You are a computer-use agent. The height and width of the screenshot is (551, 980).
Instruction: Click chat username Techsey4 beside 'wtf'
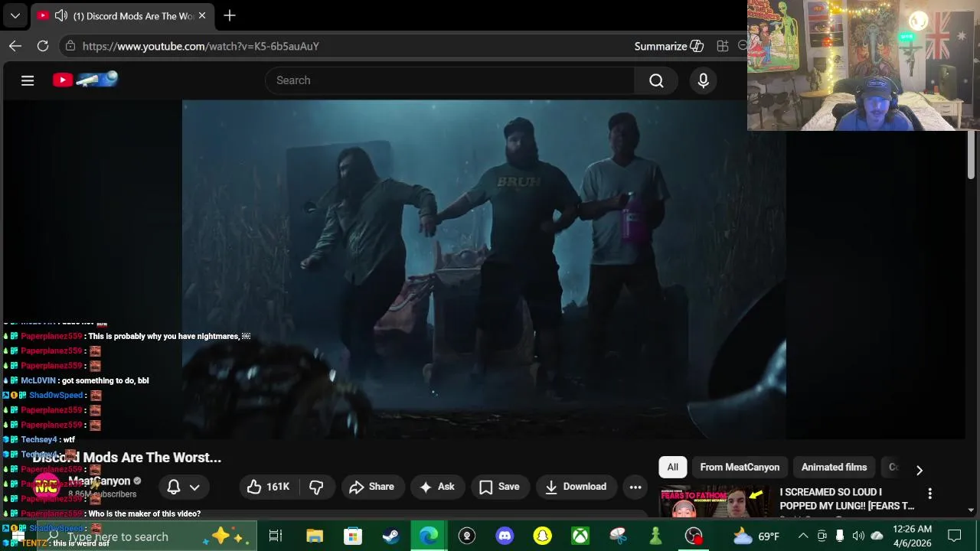click(x=39, y=440)
